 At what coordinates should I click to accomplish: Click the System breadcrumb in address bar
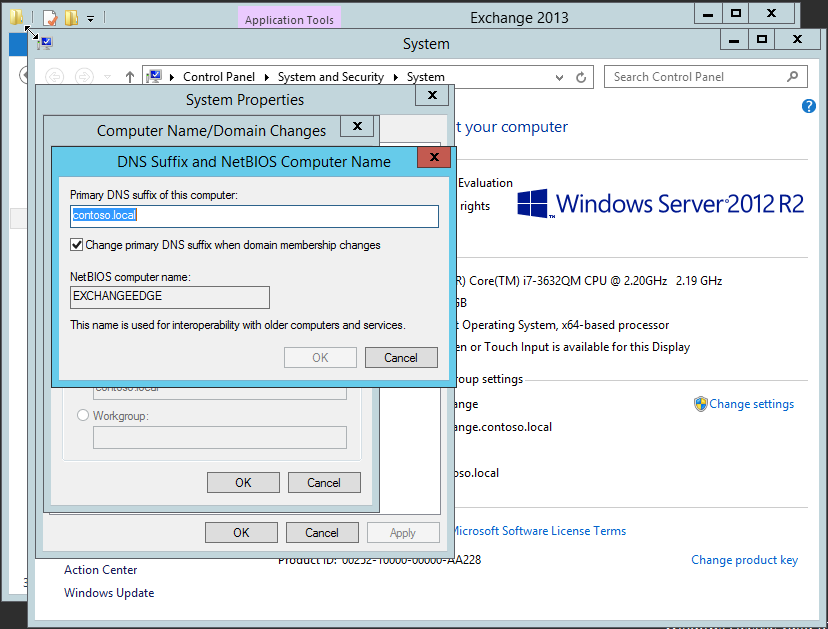click(425, 77)
